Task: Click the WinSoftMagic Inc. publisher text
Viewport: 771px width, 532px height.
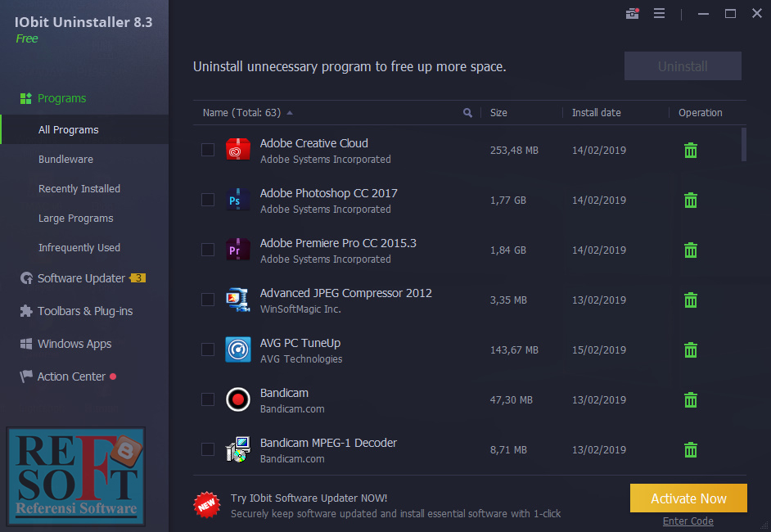Action: 300,309
